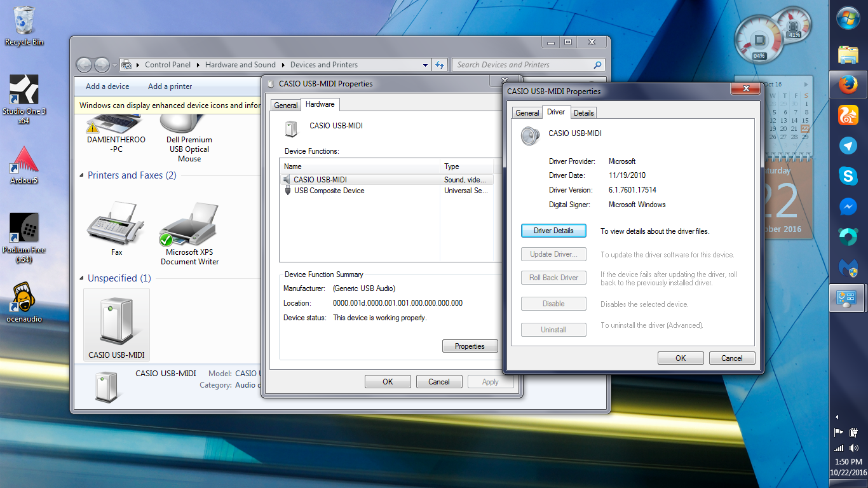Expand the arrow after Control Panel breadcrumb
The image size is (868, 488).
click(x=198, y=65)
